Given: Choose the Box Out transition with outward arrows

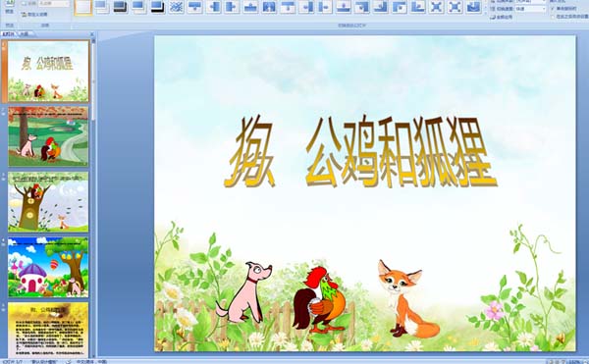Looking at the screenshot, I should (x=455, y=7).
